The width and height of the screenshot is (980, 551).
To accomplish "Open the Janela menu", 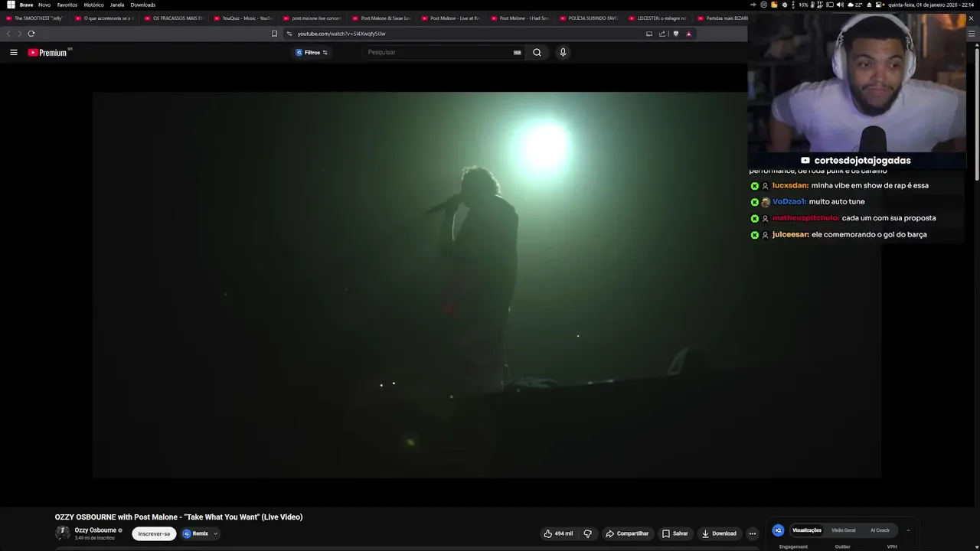I will (x=117, y=5).
